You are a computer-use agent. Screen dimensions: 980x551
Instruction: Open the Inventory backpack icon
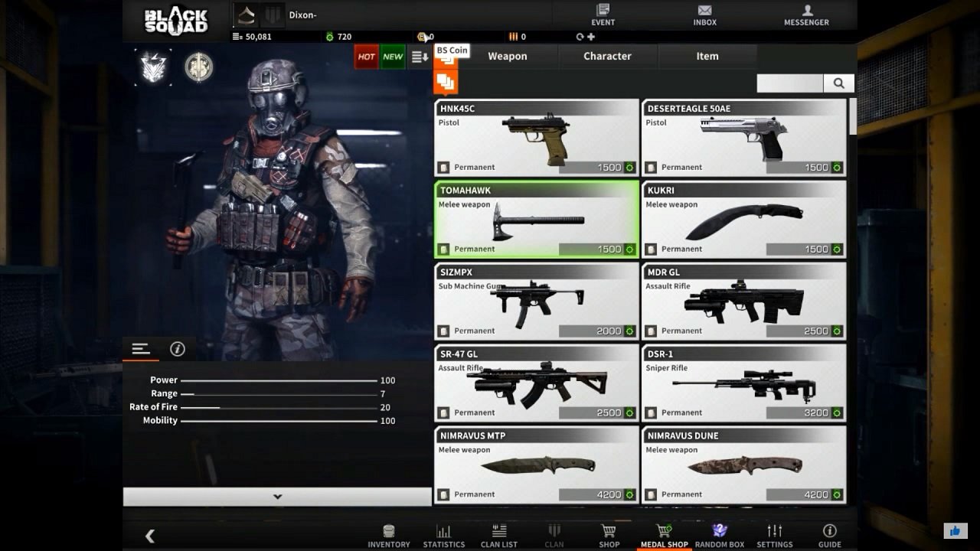389,531
